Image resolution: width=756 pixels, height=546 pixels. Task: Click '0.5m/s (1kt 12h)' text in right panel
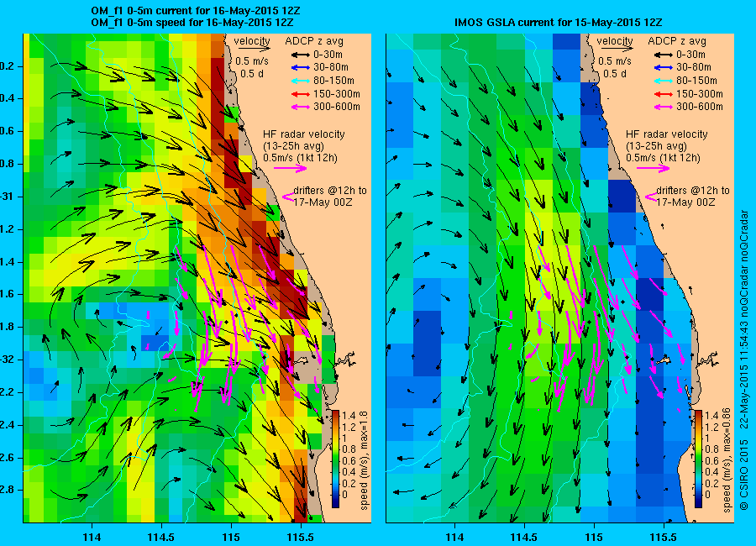pyautogui.click(x=664, y=158)
